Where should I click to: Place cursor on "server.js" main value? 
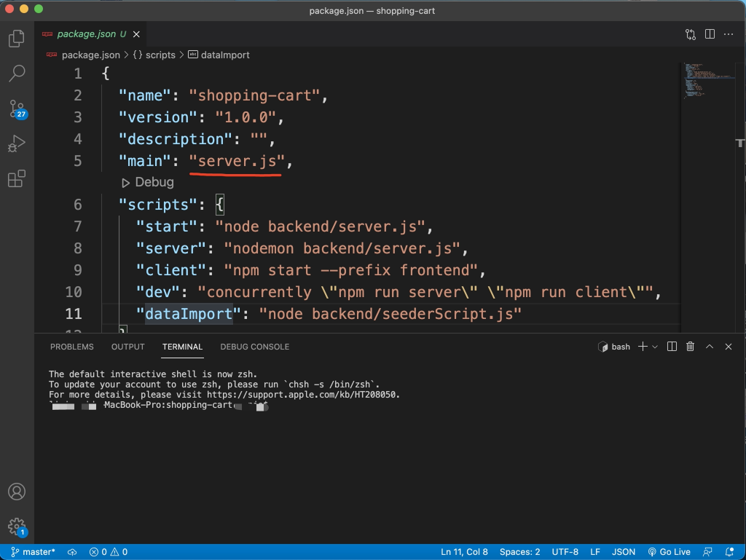[x=237, y=161]
